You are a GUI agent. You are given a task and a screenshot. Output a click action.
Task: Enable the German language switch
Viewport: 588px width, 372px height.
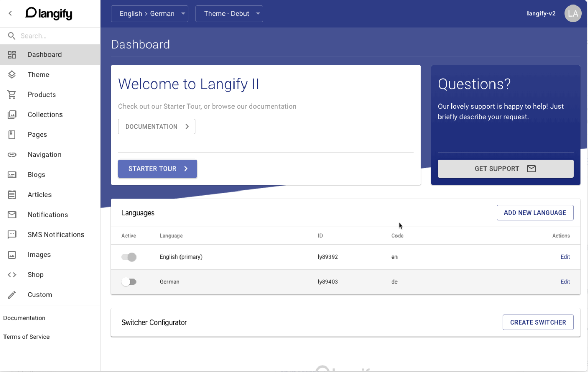[x=129, y=282]
